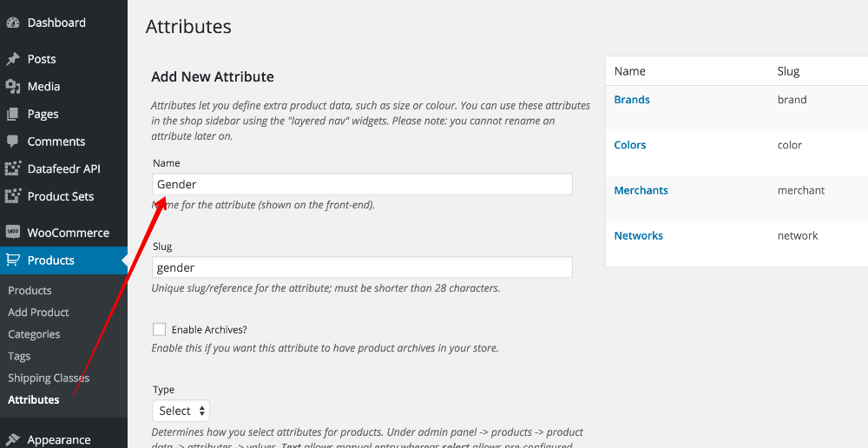Go to Shipping Classes submenu

[x=49, y=378]
